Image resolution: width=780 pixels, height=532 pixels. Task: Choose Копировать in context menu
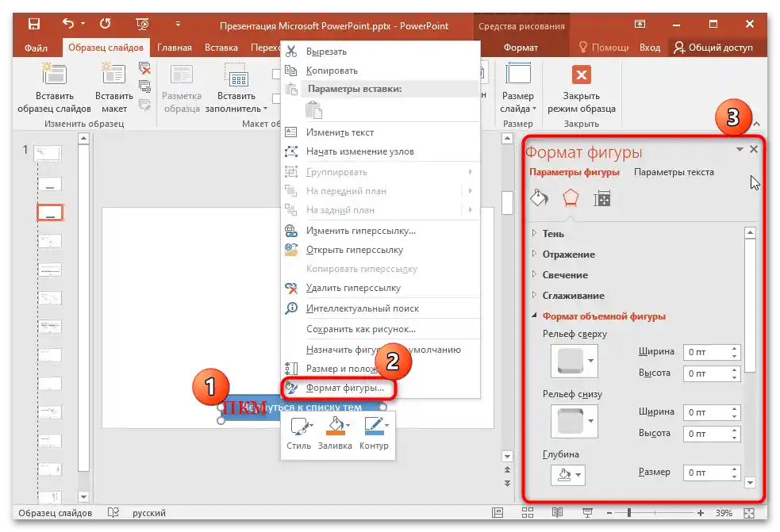click(381, 71)
